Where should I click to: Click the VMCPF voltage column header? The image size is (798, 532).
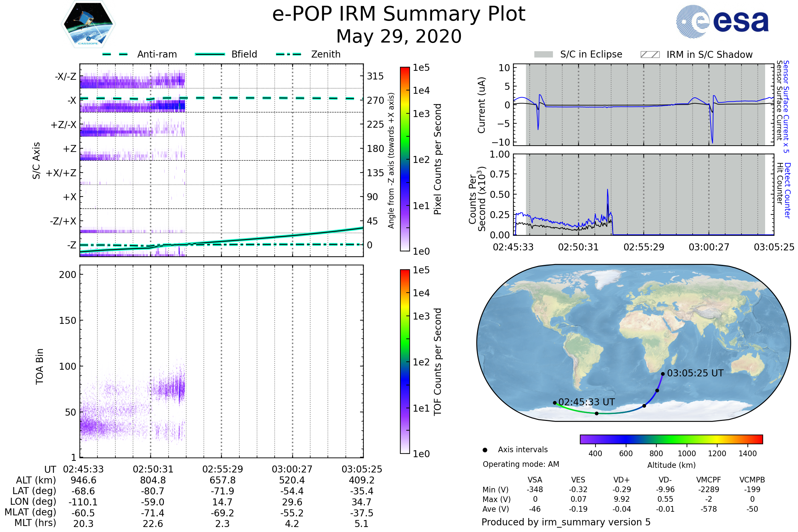pos(709,480)
